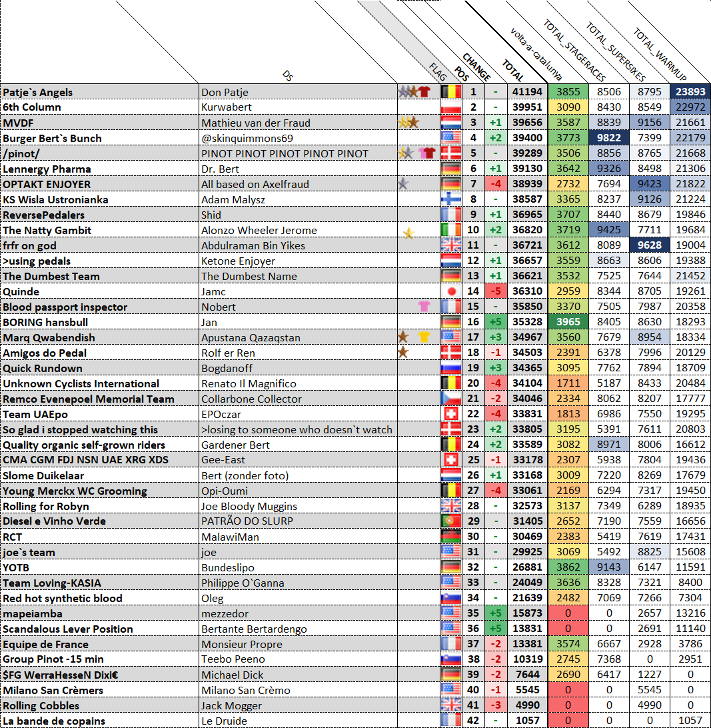
Task: Select the TOTAL_STAGERACES column header
Action: click(x=573, y=50)
